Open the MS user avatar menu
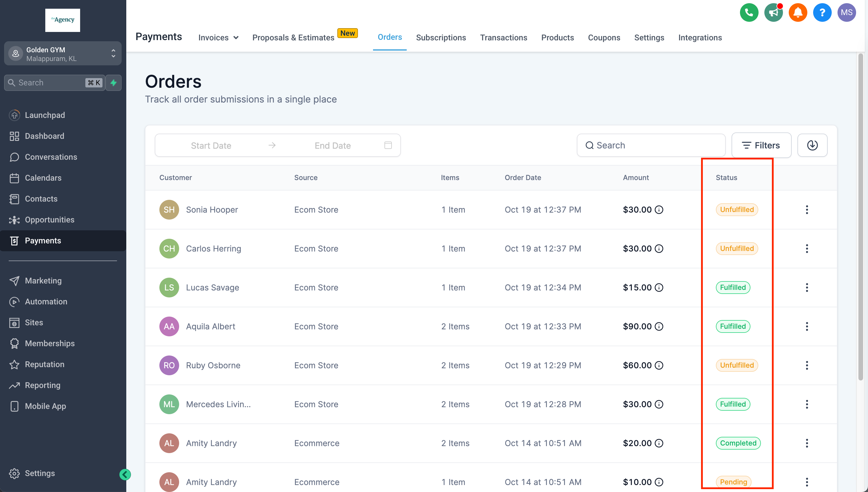 pos(847,12)
